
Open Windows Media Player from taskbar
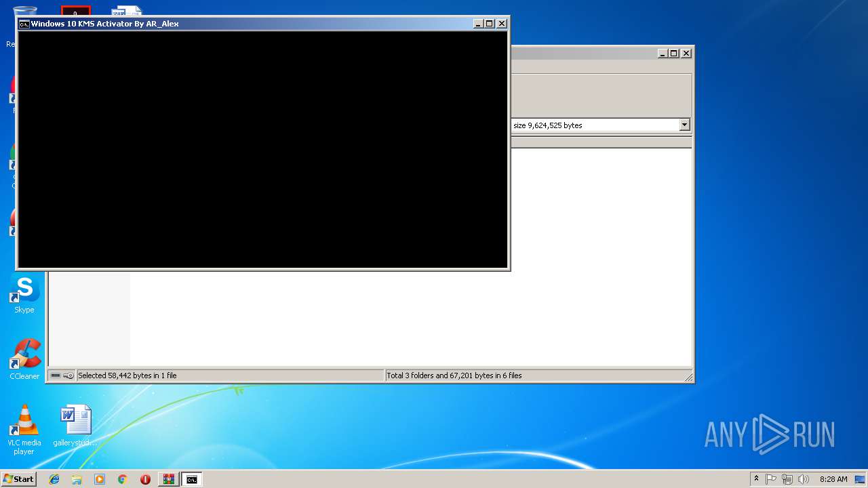100,479
